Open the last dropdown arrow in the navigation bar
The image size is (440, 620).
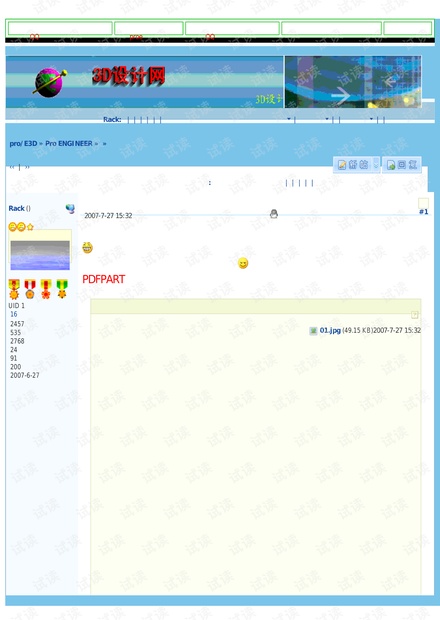[371, 119]
